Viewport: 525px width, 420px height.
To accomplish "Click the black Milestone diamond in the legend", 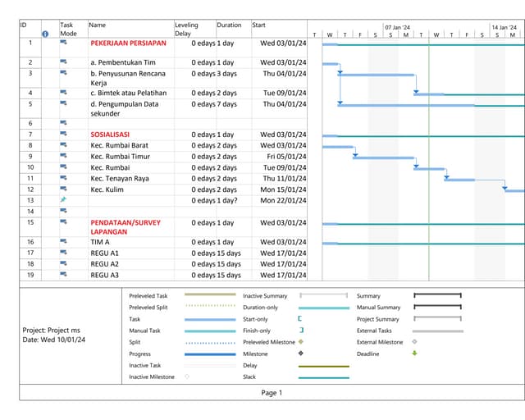I will [301, 354].
